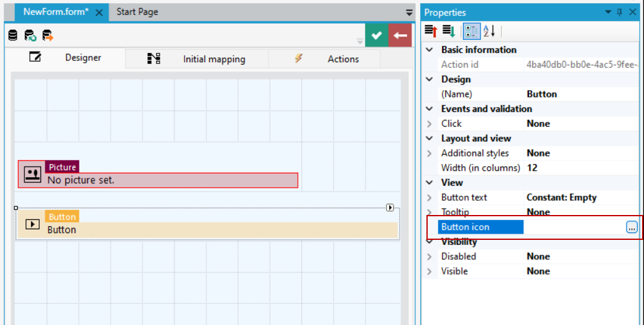This screenshot has width=644, height=325.
Task: Close the Properties panel
Action: [633, 12]
